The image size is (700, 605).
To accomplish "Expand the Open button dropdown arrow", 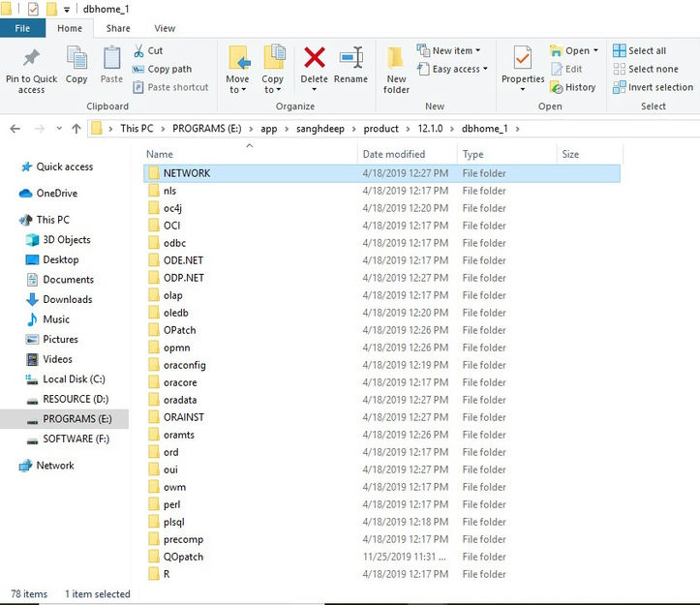I will point(595,50).
